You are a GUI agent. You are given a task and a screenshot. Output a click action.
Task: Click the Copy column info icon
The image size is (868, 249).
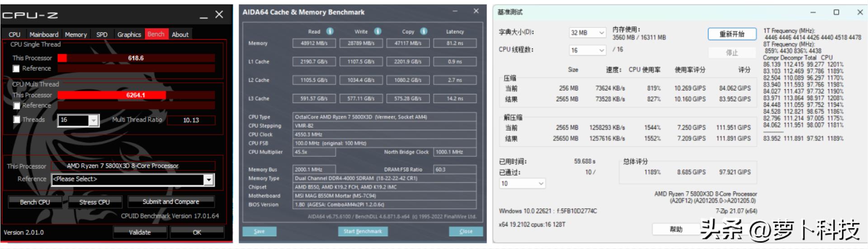pyautogui.click(x=424, y=31)
